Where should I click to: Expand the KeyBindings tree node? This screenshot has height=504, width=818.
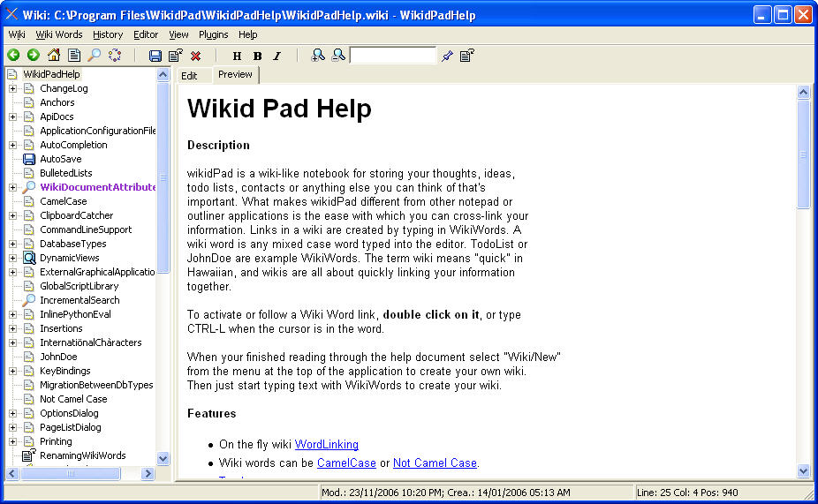tap(12, 371)
